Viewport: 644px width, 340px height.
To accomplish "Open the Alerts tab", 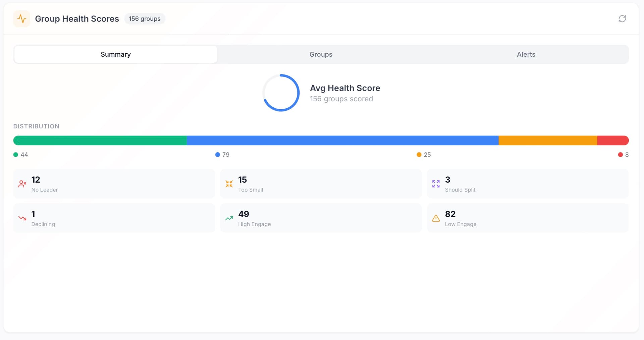I will coord(526,54).
